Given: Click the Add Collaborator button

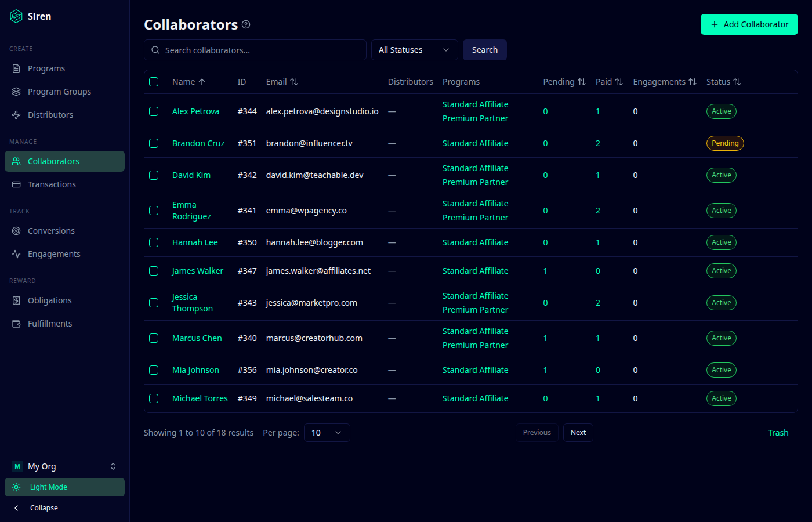Looking at the screenshot, I should pos(749,24).
